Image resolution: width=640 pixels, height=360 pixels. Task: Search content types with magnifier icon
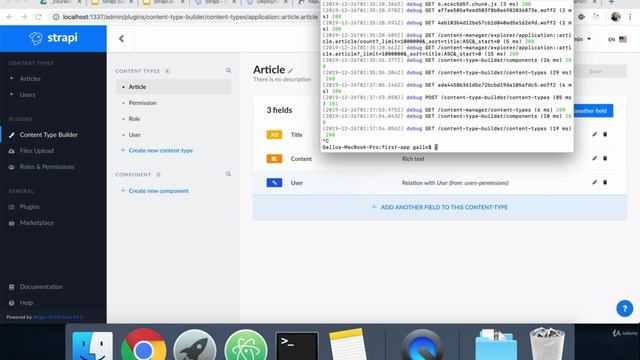229,71
